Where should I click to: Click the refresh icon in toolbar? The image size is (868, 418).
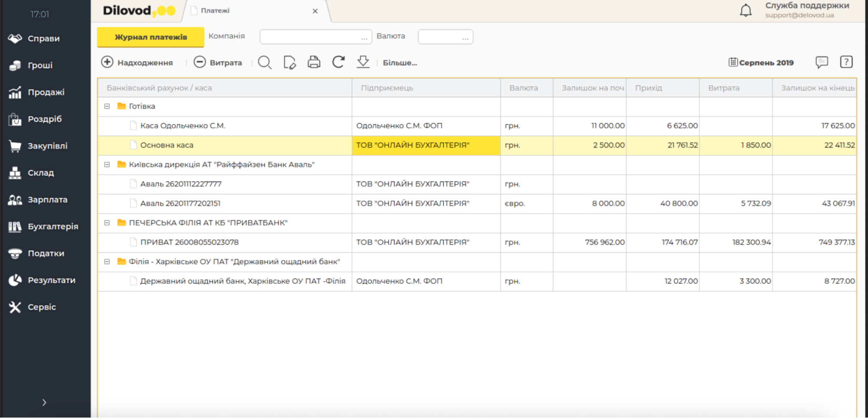pyautogui.click(x=339, y=62)
